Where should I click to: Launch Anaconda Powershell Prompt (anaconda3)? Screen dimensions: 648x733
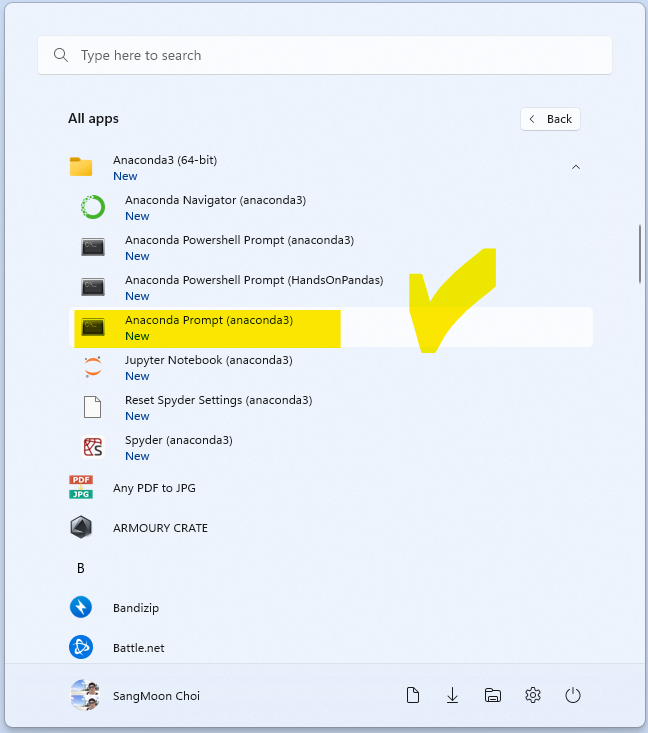click(x=331, y=247)
